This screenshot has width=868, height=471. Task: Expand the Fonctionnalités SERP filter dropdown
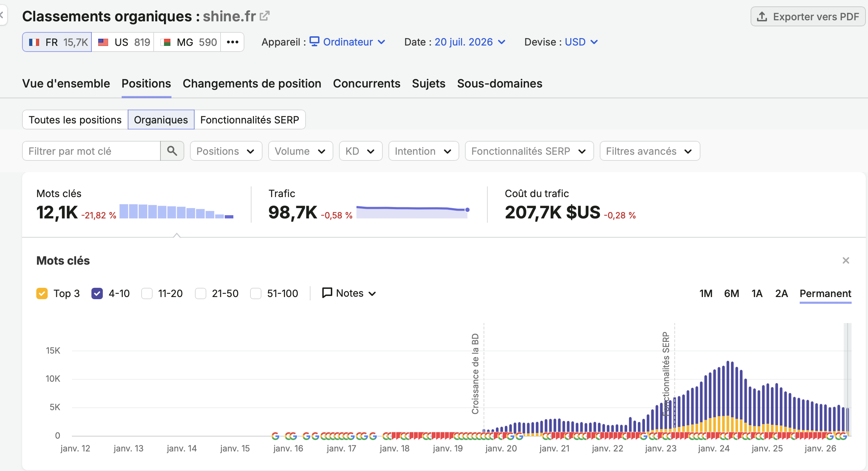[529, 151]
